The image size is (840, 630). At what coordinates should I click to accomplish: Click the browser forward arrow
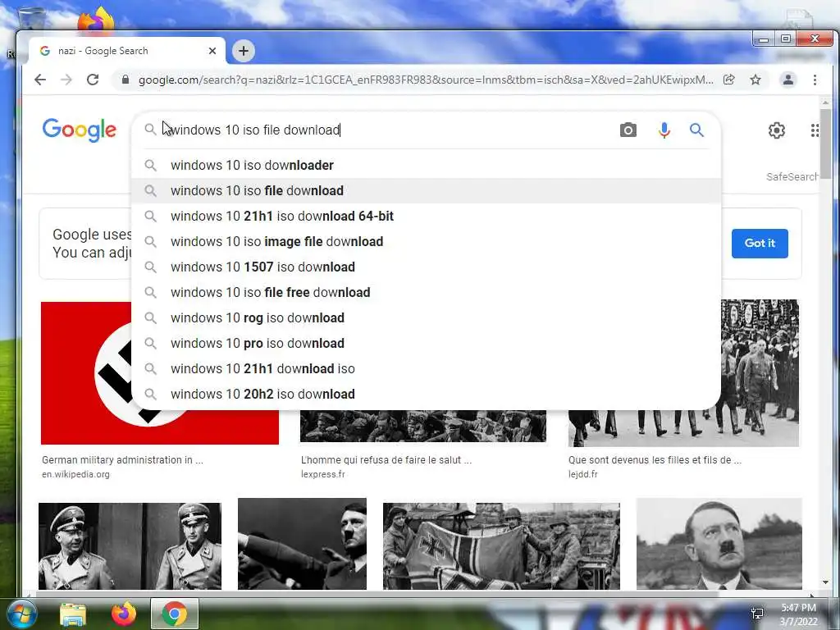[x=66, y=80]
